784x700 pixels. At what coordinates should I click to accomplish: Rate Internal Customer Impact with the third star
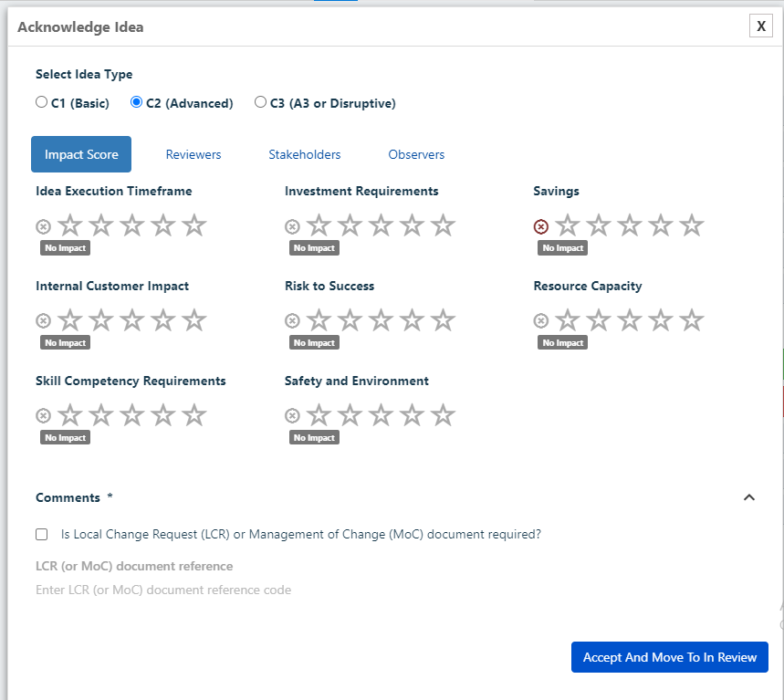tap(132, 320)
